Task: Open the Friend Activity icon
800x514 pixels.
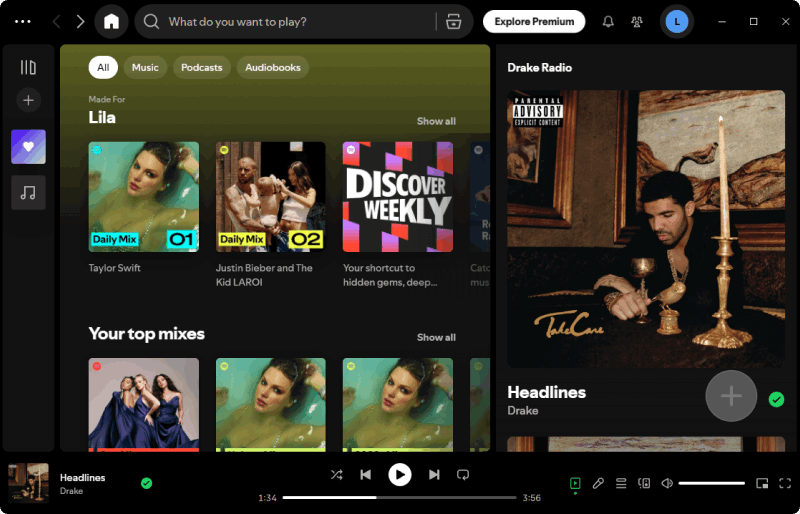Action: click(637, 21)
